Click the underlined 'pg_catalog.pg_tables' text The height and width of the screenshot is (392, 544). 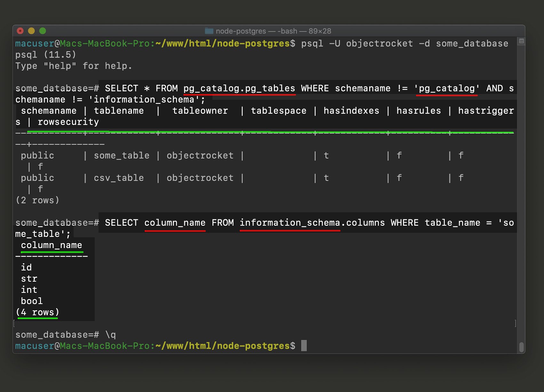click(x=239, y=89)
